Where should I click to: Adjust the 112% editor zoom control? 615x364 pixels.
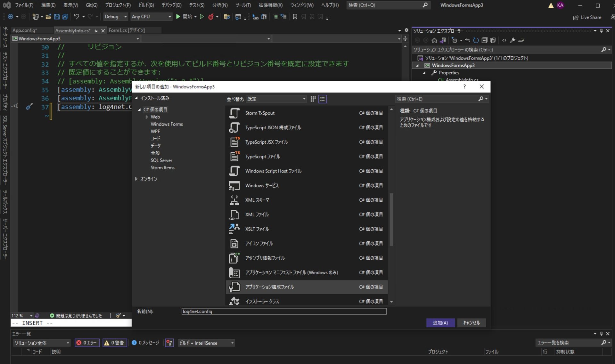pos(21,315)
